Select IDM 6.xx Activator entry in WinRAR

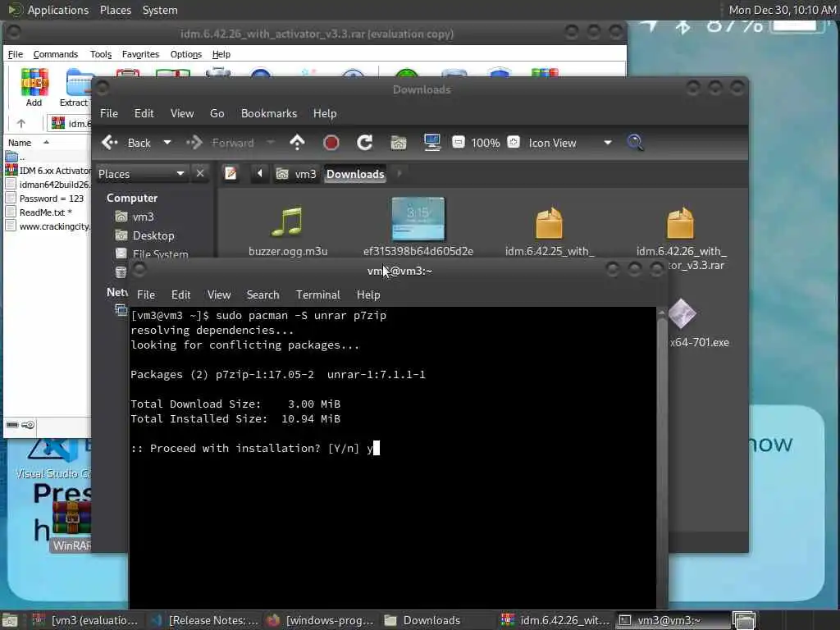(x=48, y=171)
